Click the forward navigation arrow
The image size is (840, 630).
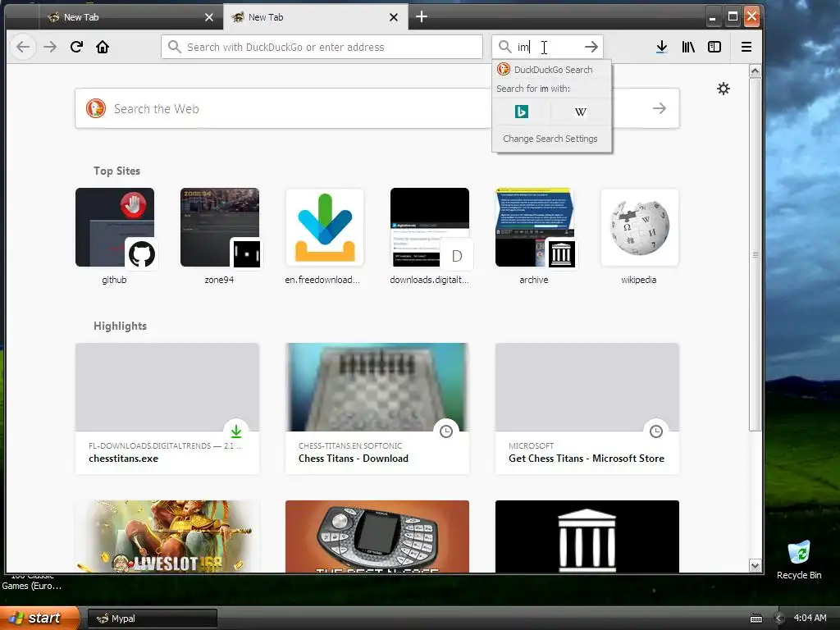(x=50, y=47)
